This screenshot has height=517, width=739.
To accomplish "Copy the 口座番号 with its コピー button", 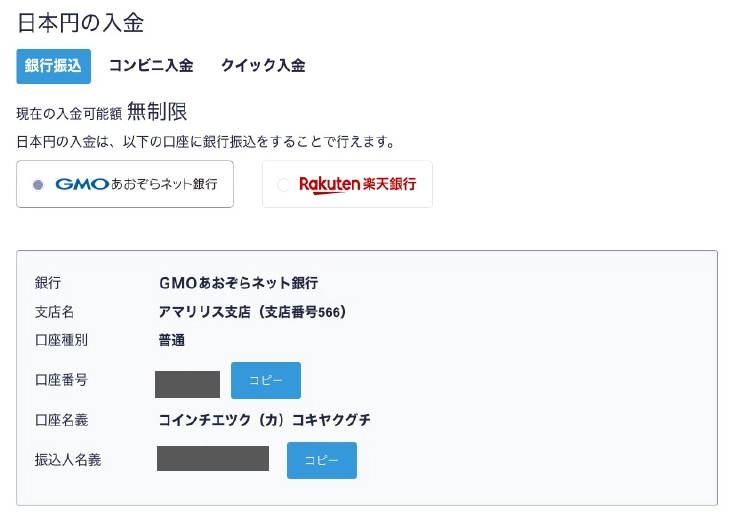I will click(266, 380).
